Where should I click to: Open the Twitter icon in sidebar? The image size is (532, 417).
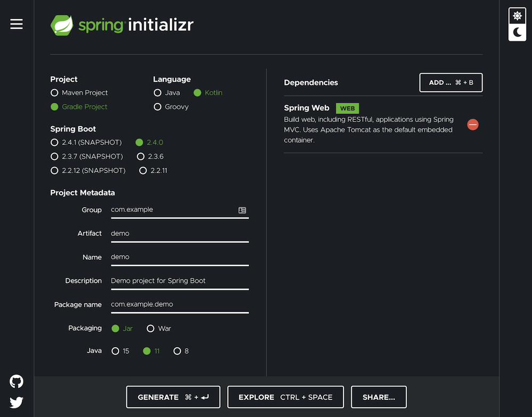[16, 402]
